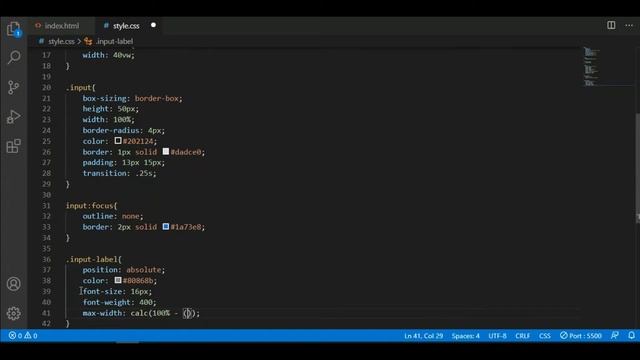This screenshot has height=360, width=640.
Task: Click Ln 41, Col 29 go-to-line
Action: point(423,336)
